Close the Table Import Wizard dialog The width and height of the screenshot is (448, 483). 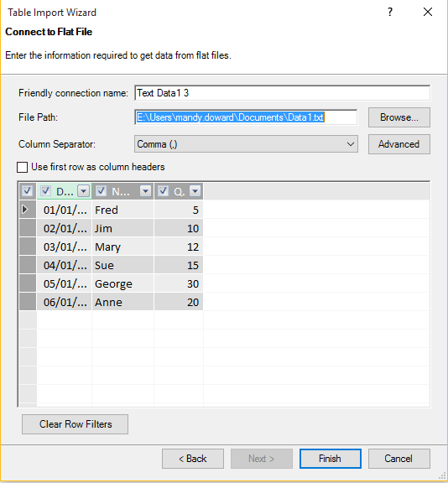point(428,12)
